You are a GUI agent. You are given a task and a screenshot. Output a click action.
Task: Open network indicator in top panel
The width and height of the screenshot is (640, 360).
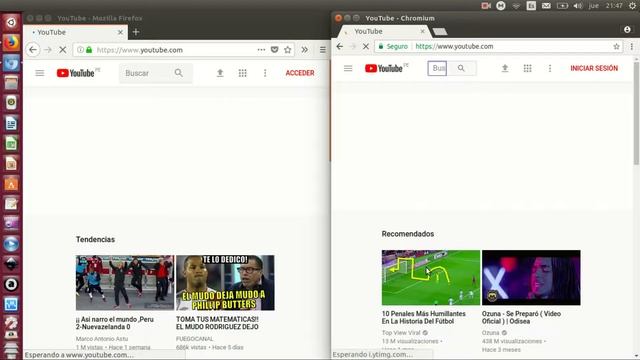coord(516,6)
